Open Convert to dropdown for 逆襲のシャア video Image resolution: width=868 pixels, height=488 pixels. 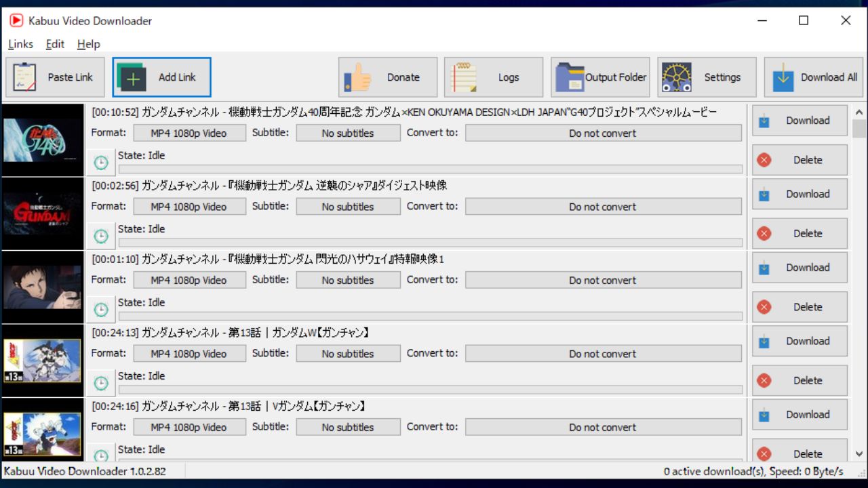point(603,207)
